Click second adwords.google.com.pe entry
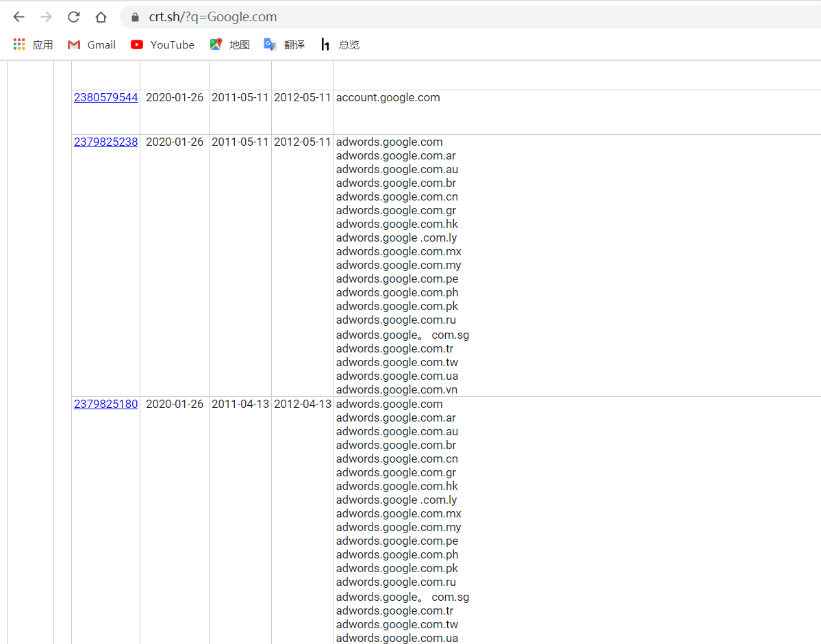This screenshot has height=644, width=821. (x=397, y=541)
